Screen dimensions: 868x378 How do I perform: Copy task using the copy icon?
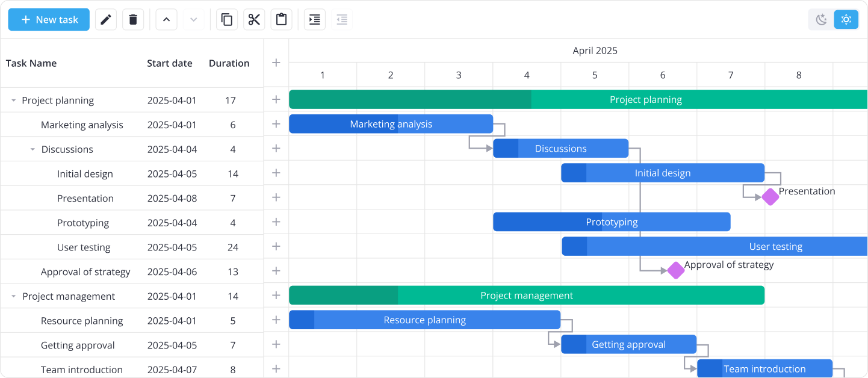point(227,20)
